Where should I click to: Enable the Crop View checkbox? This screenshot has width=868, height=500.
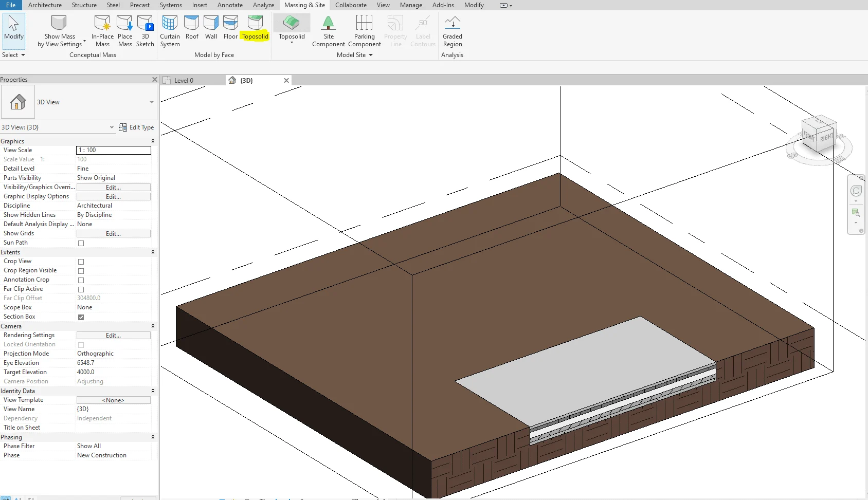[81, 262]
